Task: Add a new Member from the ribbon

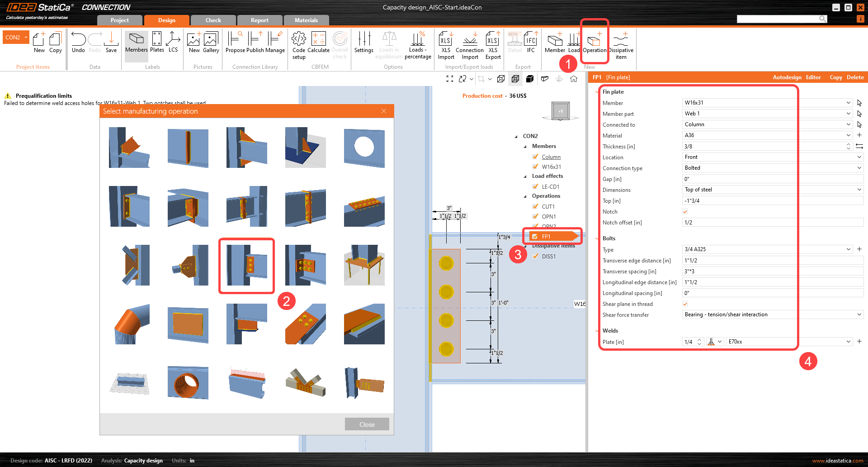Action: pyautogui.click(x=555, y=43)
